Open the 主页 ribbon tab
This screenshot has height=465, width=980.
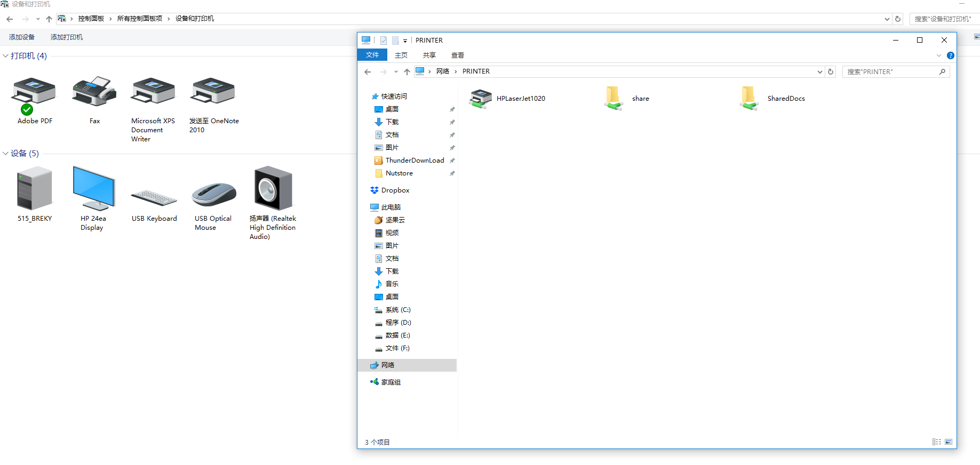point(401,55)
